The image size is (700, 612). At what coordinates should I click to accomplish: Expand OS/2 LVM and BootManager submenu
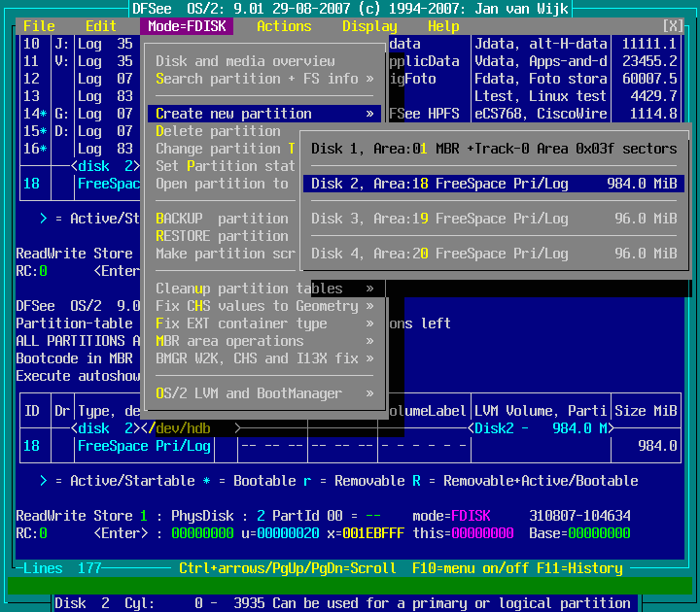pos(264,393)
